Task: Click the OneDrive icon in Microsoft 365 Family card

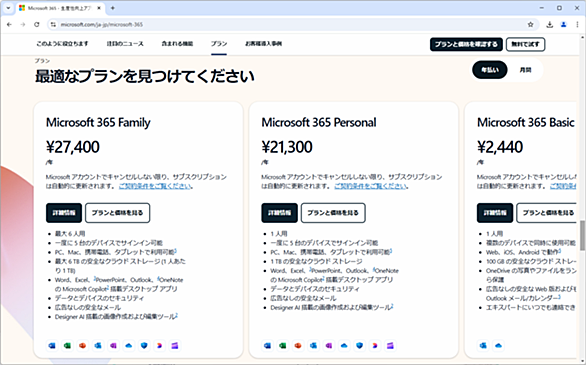Action: pyautogui.click(x=129, y=346)
